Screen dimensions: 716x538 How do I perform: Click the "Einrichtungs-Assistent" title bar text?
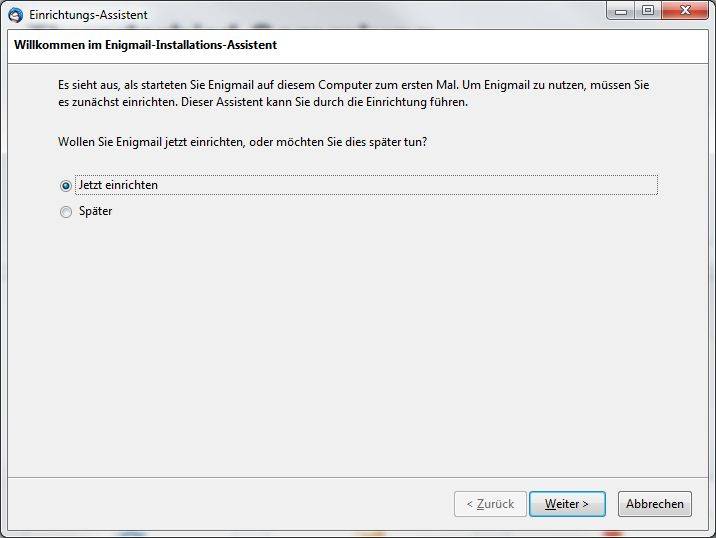88,15
